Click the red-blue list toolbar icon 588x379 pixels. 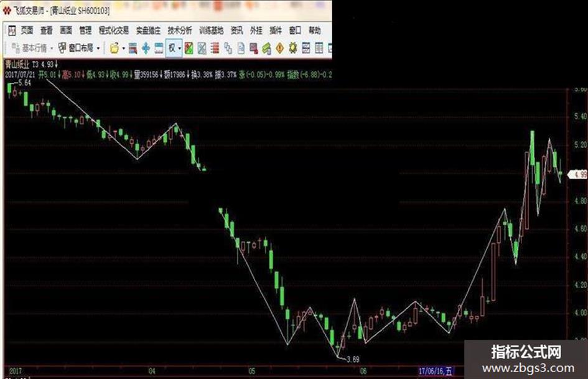[133, 48]
